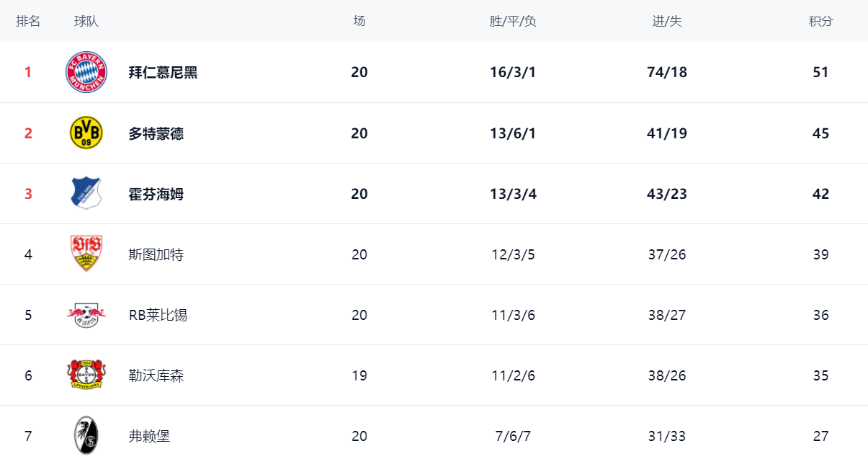Click the 积分 column header

coord(820,21)
